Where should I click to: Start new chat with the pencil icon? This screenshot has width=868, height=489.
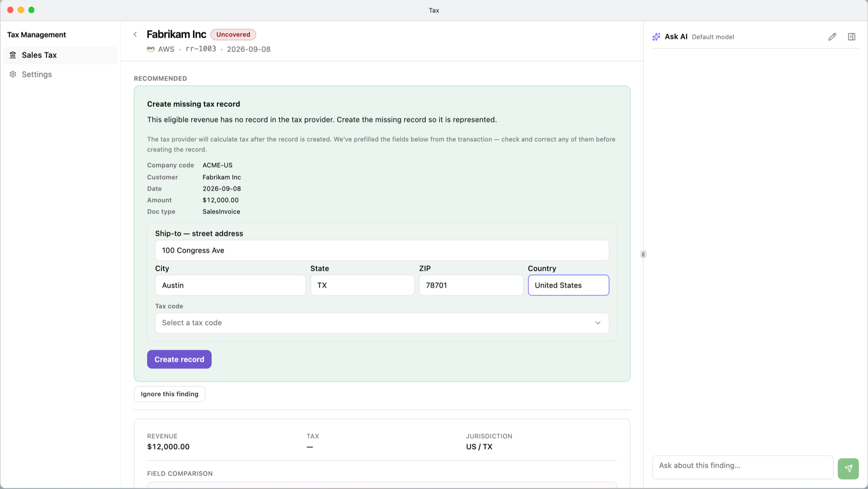(x=832, y=37)
